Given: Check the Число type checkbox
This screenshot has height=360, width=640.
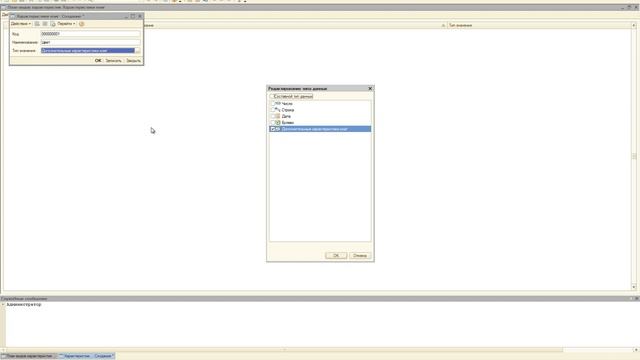Looking at the screenshot, I should (272, 104).
